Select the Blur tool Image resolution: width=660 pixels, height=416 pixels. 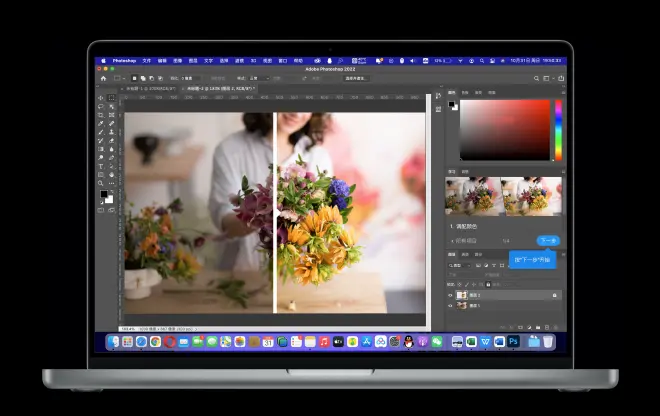pyautogui.click(x=112, y=149)
